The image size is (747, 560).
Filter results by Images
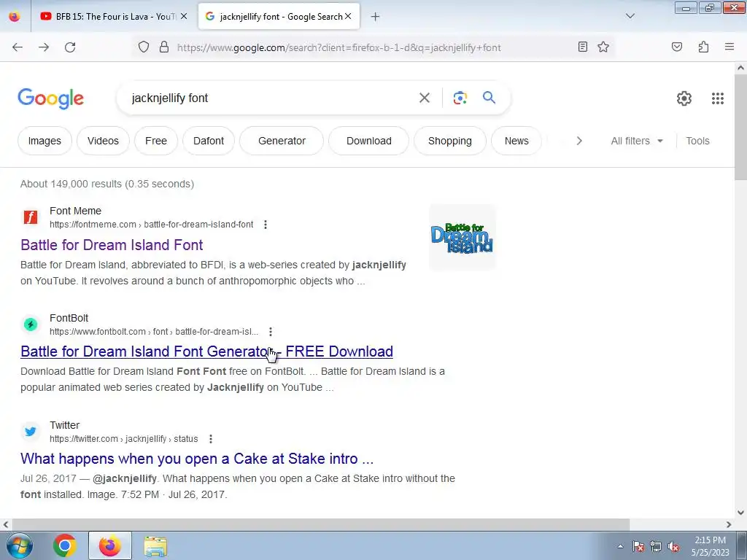tap(44, 141)
